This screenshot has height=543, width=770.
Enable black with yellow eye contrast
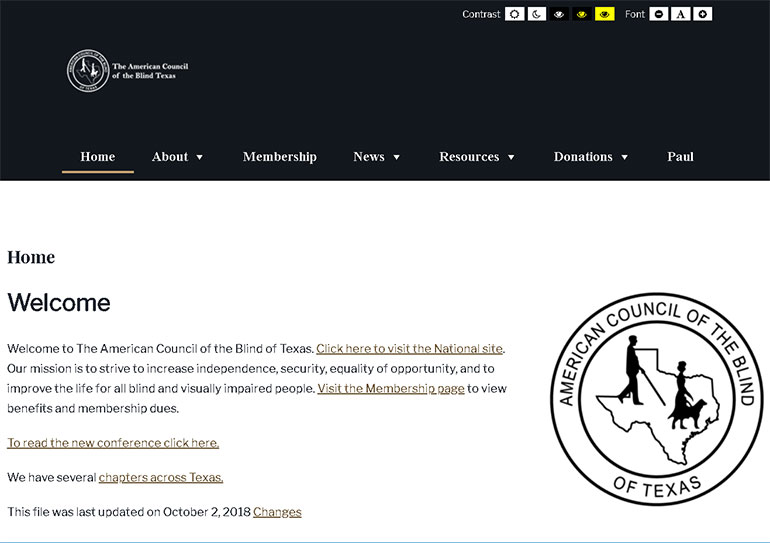582,14
